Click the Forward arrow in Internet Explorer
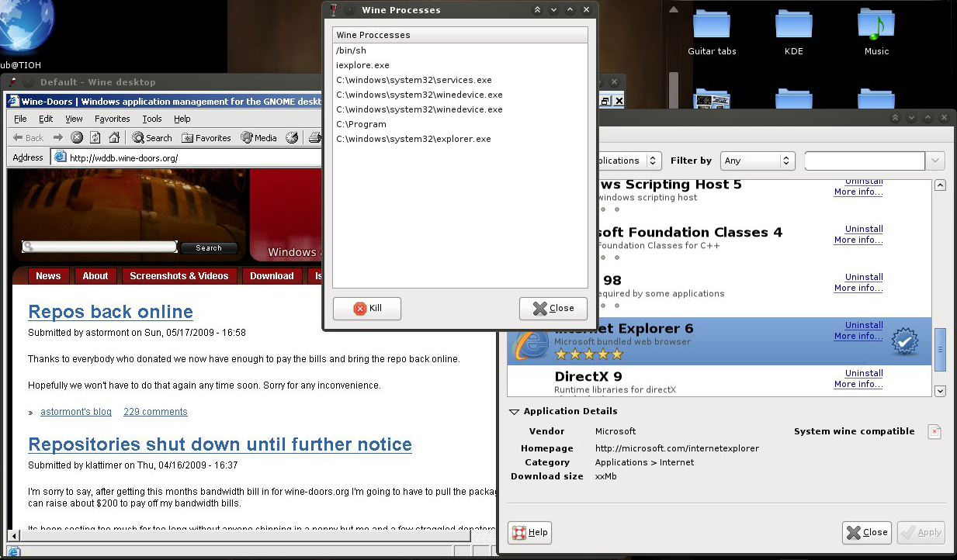This screenshot has width=957, height=560. click(57, 137)
